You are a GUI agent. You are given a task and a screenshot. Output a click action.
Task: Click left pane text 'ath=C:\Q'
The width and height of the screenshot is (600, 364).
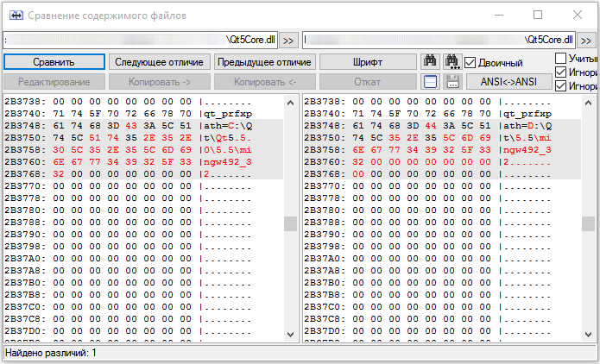click(x=228, y=126)
